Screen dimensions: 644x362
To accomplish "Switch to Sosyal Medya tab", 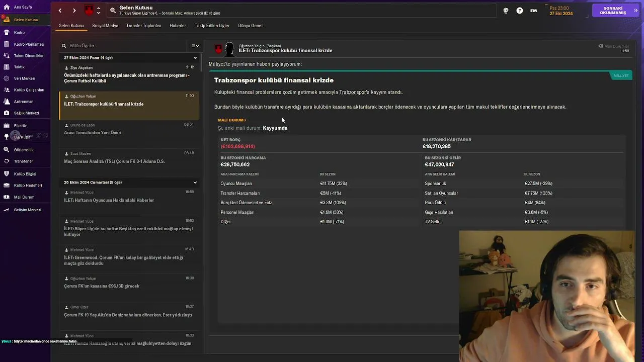I will pyautogui.click(x=105, y=26).
